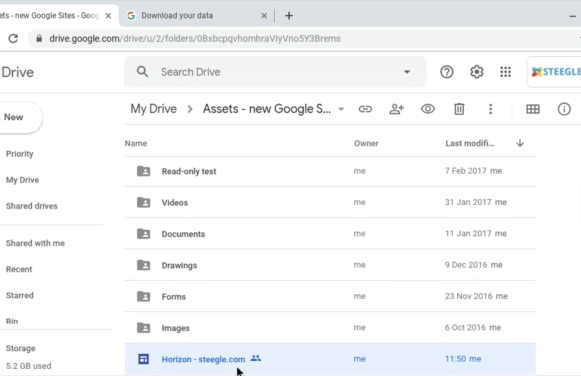This screenshot has width=581, height=376.
Task: Click the 23 Nov 2016 modified date
Action: point(468,296)
